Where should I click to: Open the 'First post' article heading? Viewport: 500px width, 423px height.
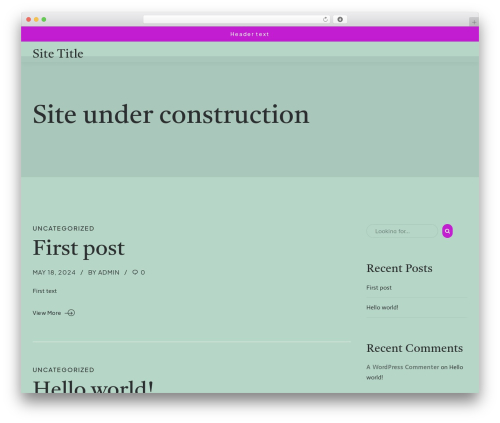click(79, 248)
